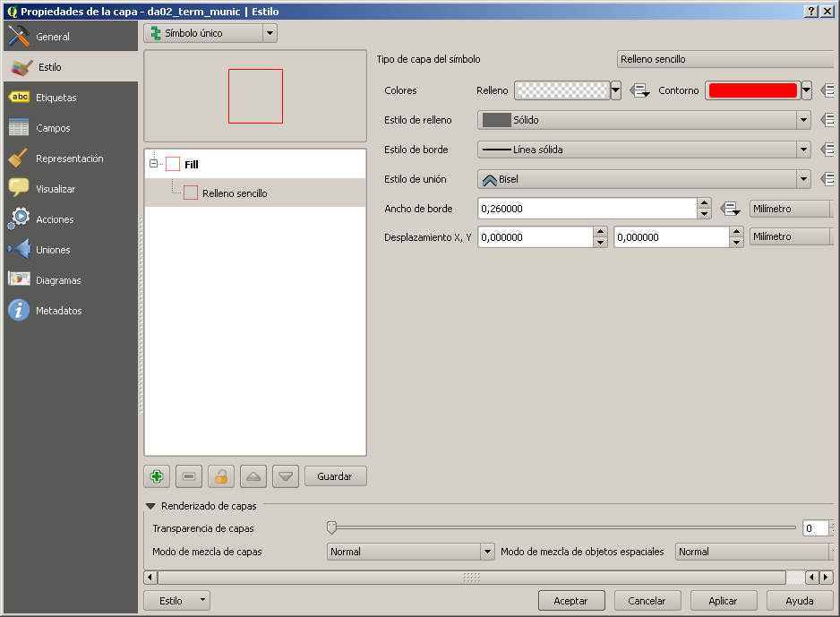Open the symbol layer type dropdown
Viewport: 840px width, 617px height.
pyautogui.click(x=725, y=59)
